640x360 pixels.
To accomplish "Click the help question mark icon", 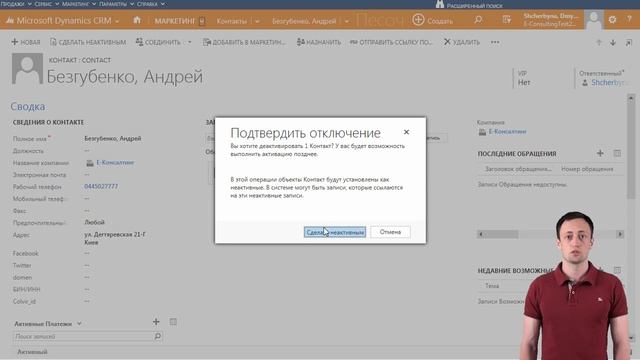I will coord(629,19).
